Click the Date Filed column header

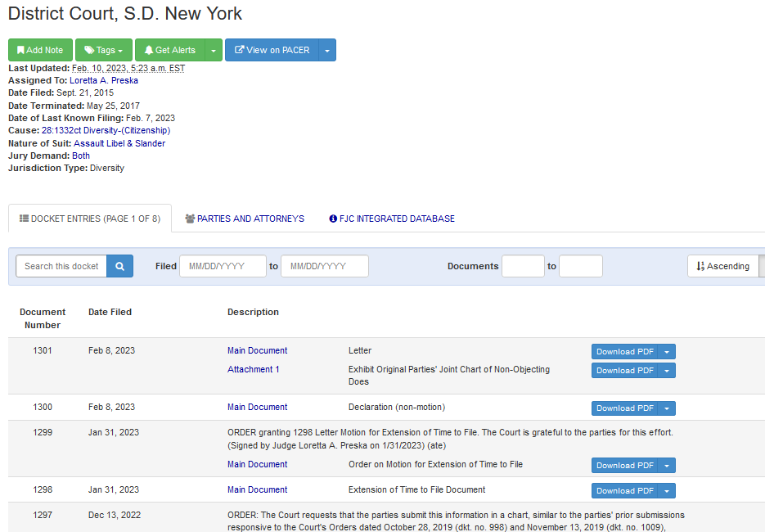click(x=110, y=312)
